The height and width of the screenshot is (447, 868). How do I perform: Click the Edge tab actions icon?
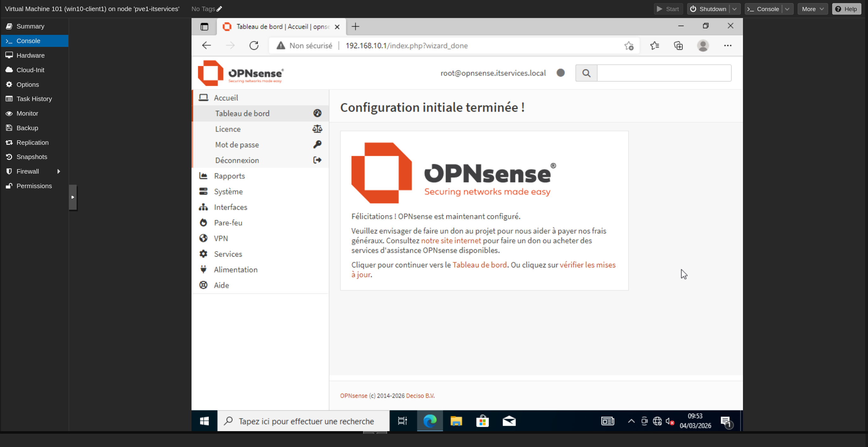coord(204,27)
